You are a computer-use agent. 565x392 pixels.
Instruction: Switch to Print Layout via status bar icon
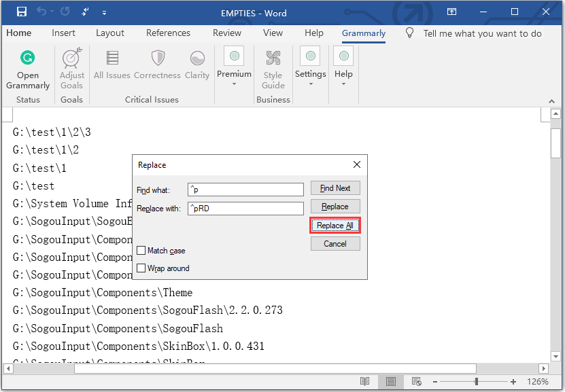tap(391, 381)
